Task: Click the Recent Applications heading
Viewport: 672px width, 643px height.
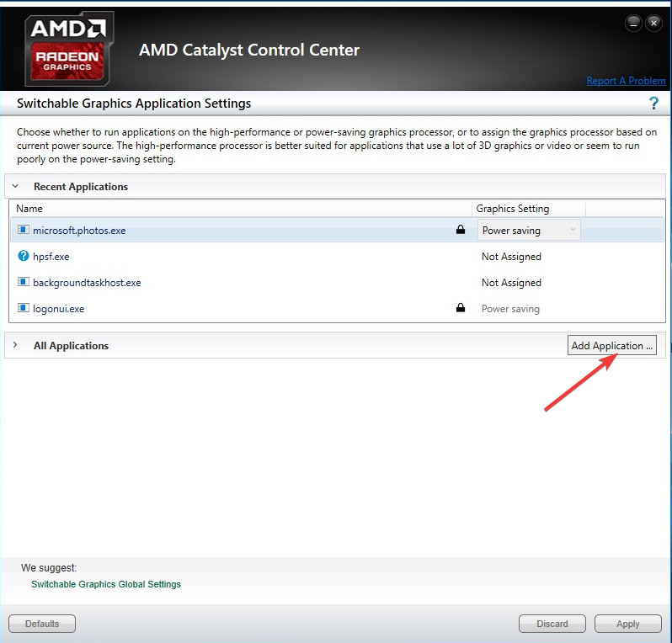Action: point(81,187)
